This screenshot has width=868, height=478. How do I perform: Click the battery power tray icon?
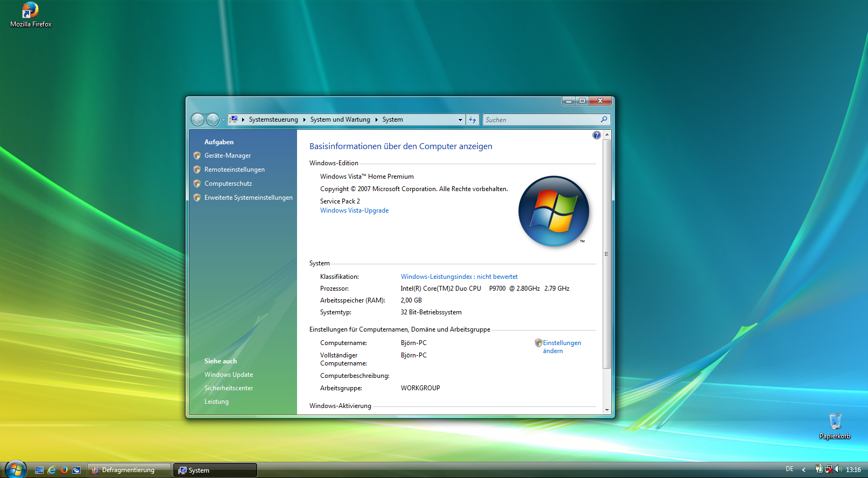(819, 469)
